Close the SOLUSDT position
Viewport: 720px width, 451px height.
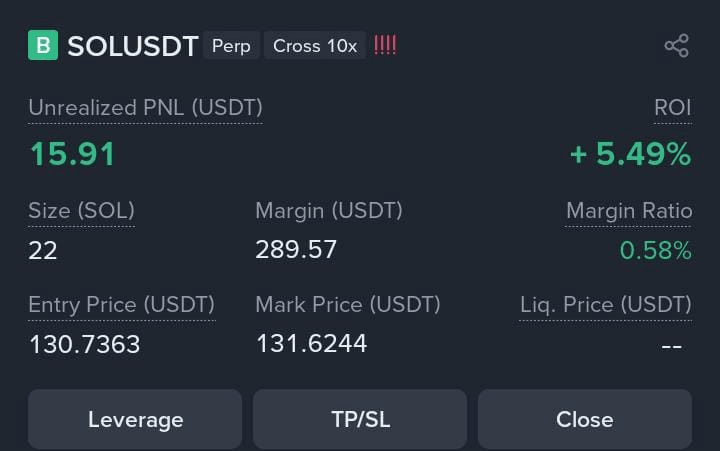(585, 419)
